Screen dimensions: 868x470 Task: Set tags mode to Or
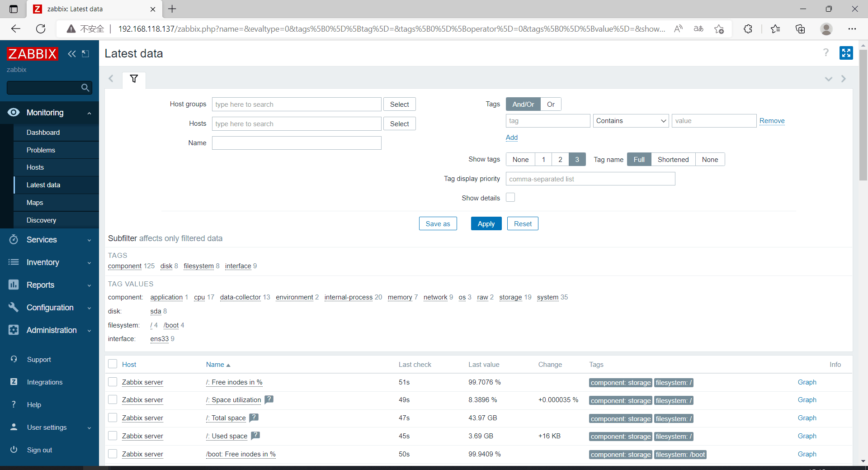(x=551, y=104)
